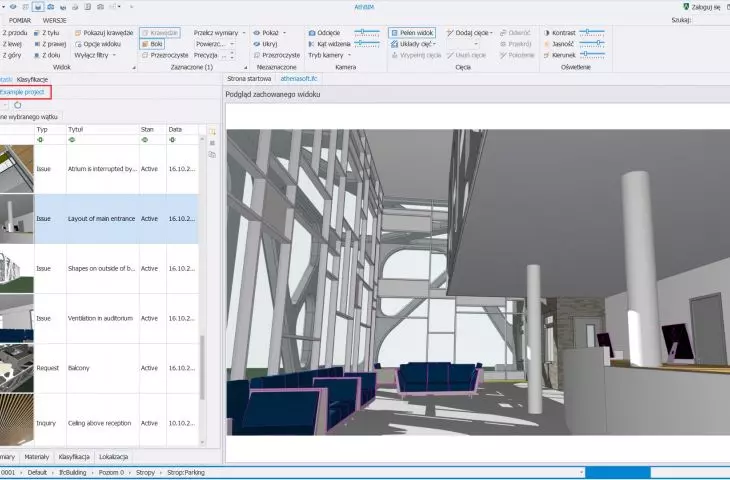Screen dimensions: 730x480
Task: Toggle Boki for selected elements
Action: pos(152,44)
